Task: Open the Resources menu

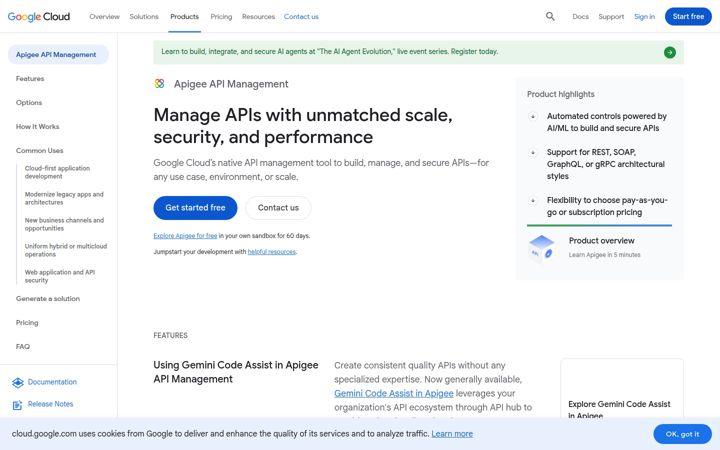Action: tap(259, 17)
